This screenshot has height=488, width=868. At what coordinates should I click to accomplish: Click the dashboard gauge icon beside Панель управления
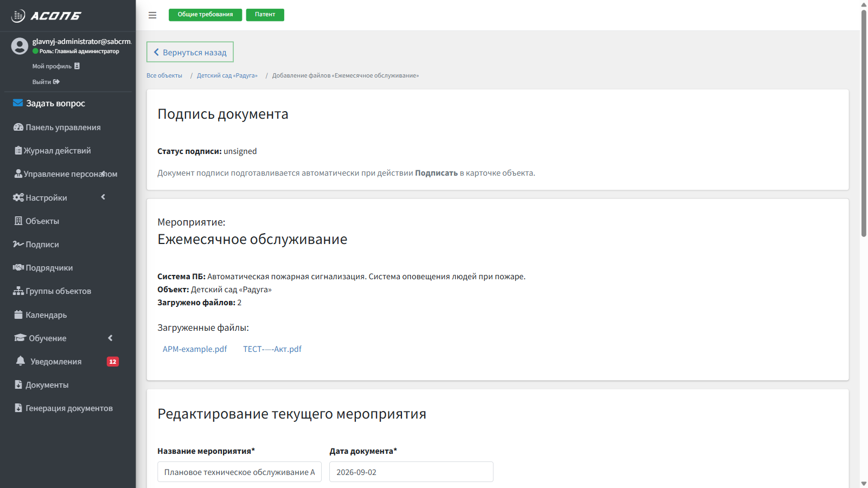tap(18, 127)
